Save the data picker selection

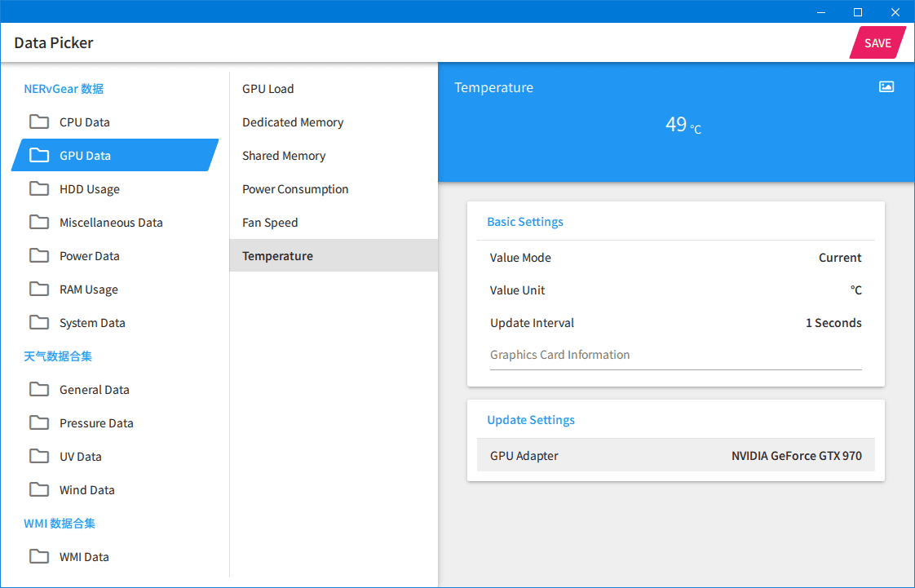click(877, 42)
